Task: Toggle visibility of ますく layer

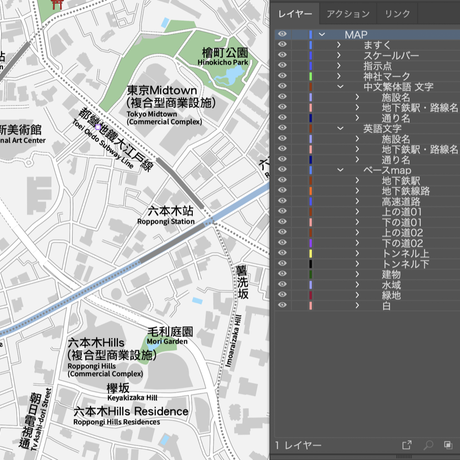Action: click(x=282, y=44)
